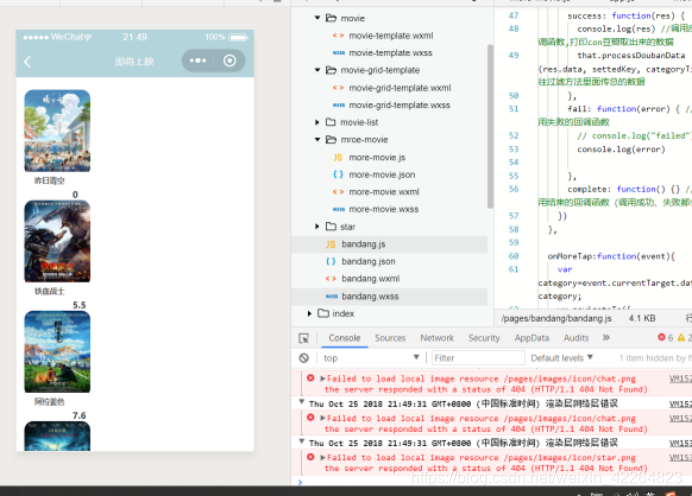
Task: Click the movie-list folder icon
Action: click(331, 122)
